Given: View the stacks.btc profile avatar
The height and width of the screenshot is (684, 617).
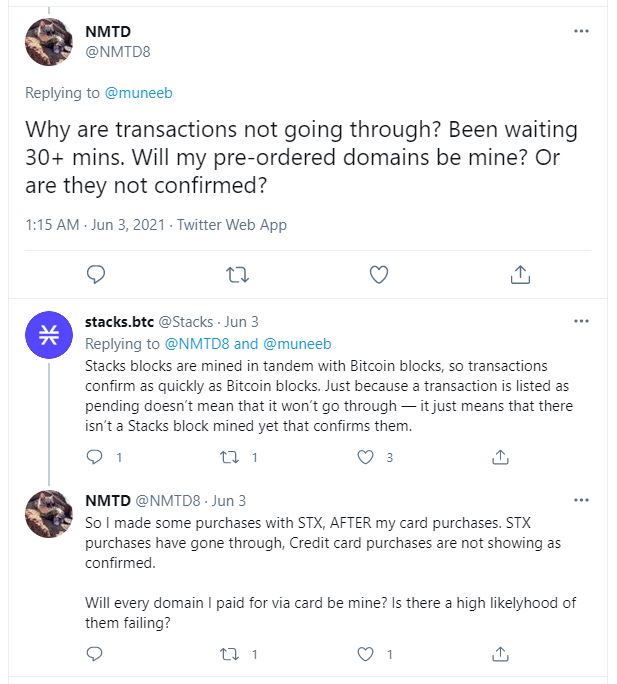Looking at the screenshot, I should click(x=49, y=336).
